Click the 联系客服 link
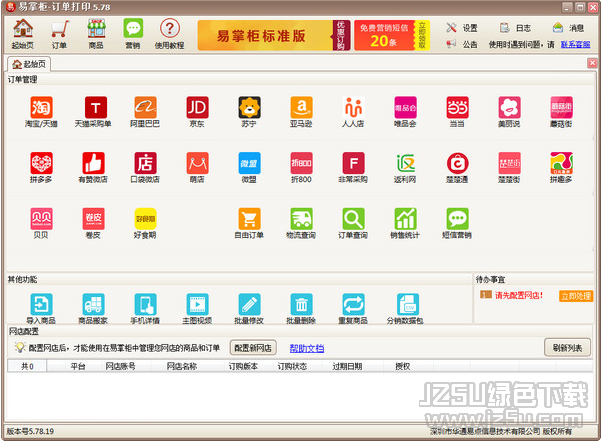The height and width of the screenshot is (446, 601). [x=575, y=44]
